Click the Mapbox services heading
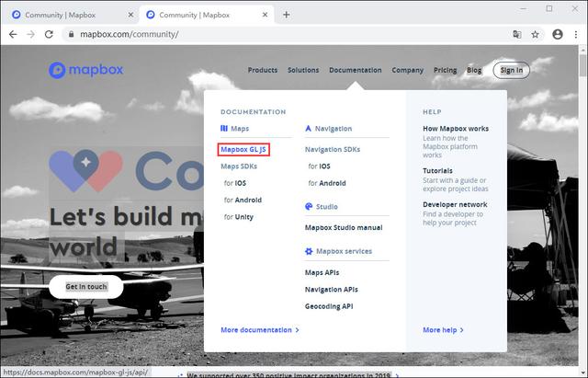Viewport: 588px width, 378px height. (x=344, y=251)
